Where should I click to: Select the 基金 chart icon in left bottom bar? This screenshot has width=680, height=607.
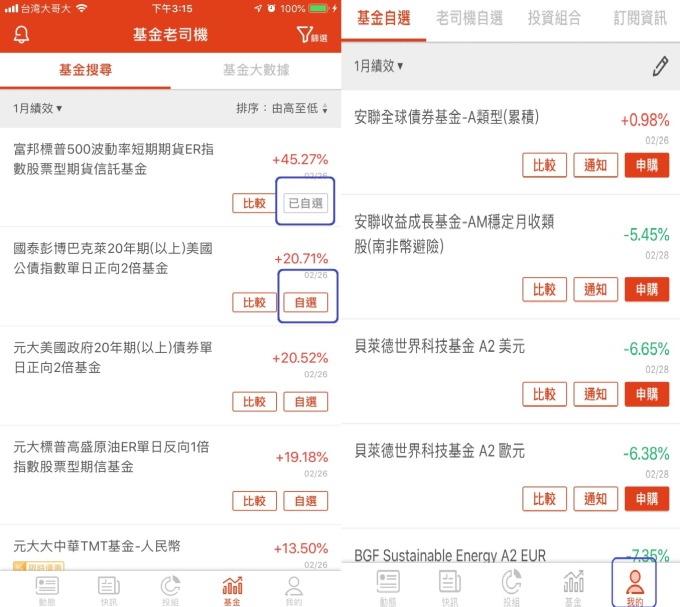(x=232, y=590)
